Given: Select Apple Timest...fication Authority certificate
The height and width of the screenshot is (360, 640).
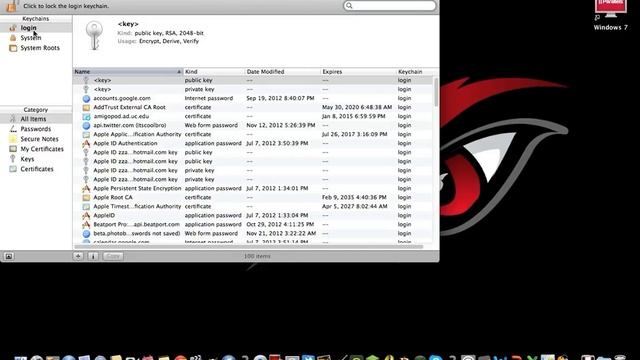Looking at the screenshot, I should tap(253, 207).
